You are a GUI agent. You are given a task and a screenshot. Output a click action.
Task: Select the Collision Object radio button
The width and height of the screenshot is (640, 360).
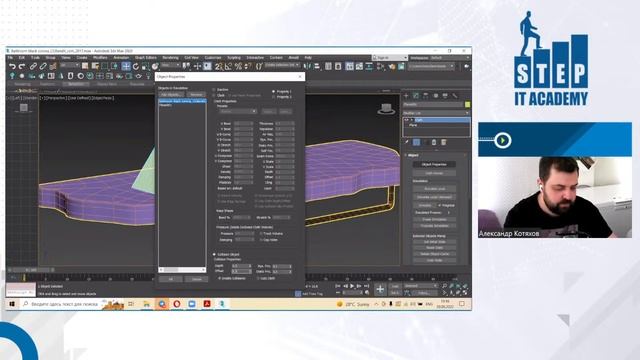[214, 254]
